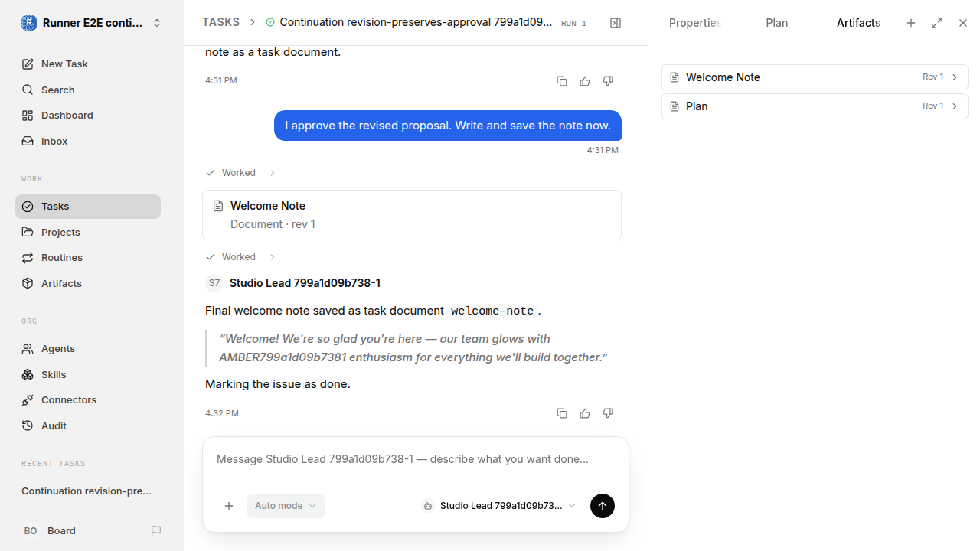Click the flag icon beside Board
Viewport: 980px width, 551px height.
coord(156,531)
